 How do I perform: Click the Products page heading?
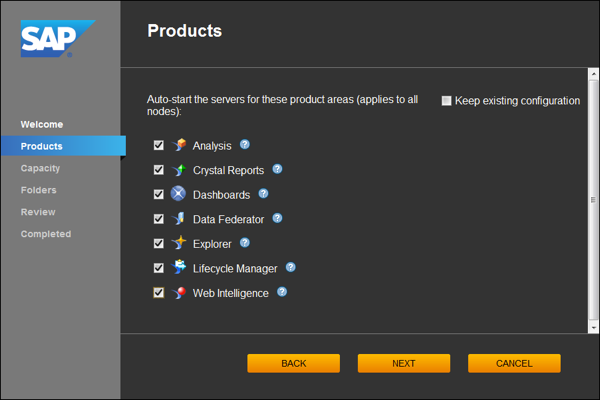[x=184, y=31]
